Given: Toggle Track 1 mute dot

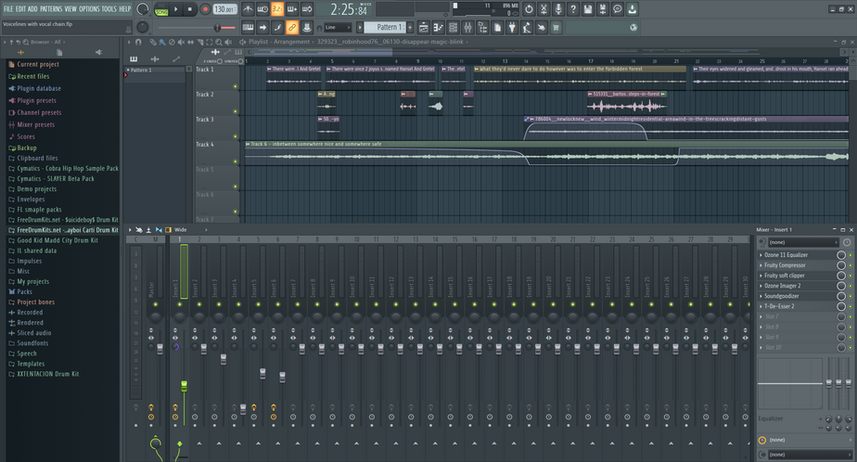Looking at the screenshot, I should click(x=236, y=86).
